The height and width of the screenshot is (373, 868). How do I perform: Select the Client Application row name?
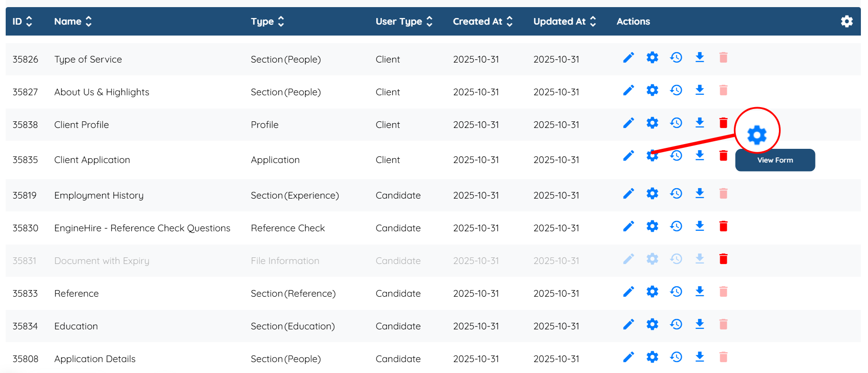pyautogui.click(x=92, y=160)
